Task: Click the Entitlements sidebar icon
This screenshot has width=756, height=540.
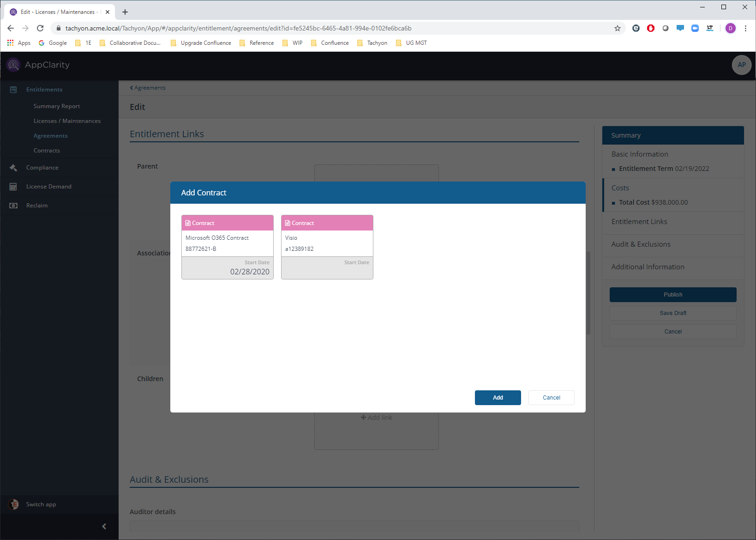Action: pyautogui.click(x=13, y=90)
